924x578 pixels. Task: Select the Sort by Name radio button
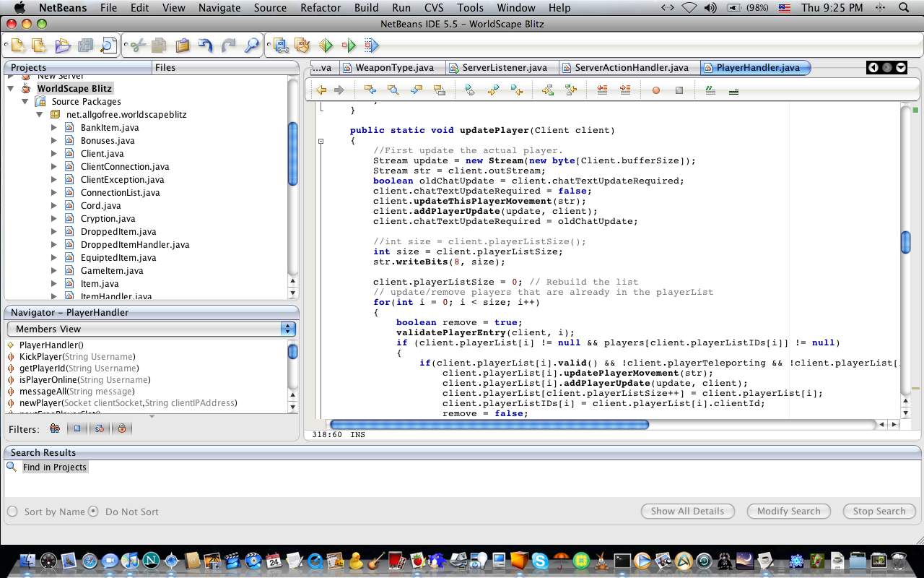[x=12, y=512]
